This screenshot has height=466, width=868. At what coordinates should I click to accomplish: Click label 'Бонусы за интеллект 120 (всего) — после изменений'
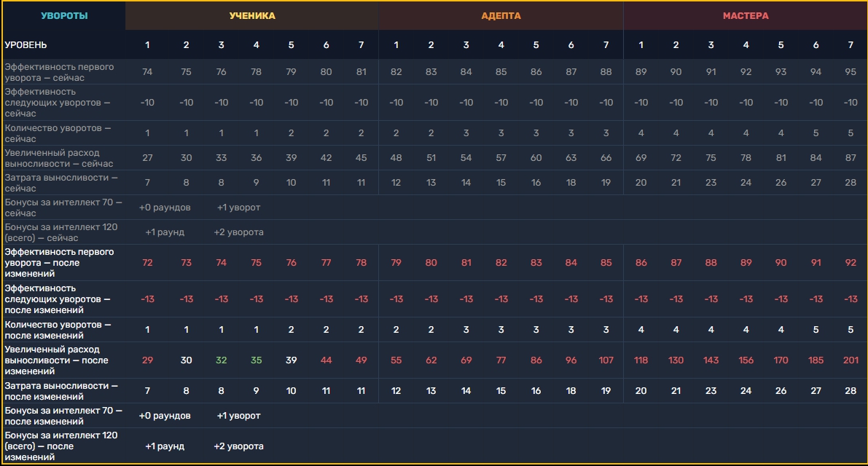click(61, 446)
